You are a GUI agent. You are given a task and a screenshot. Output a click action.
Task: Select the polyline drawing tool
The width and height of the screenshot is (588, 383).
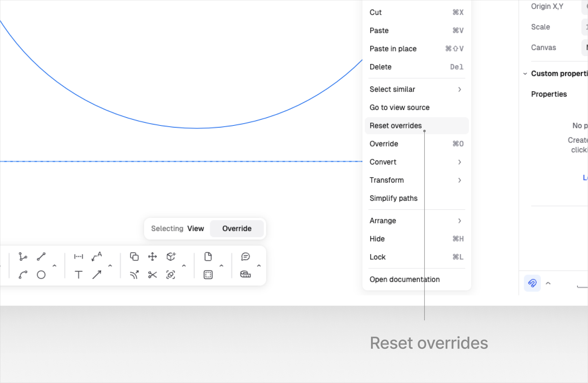[x=23, y=257]
